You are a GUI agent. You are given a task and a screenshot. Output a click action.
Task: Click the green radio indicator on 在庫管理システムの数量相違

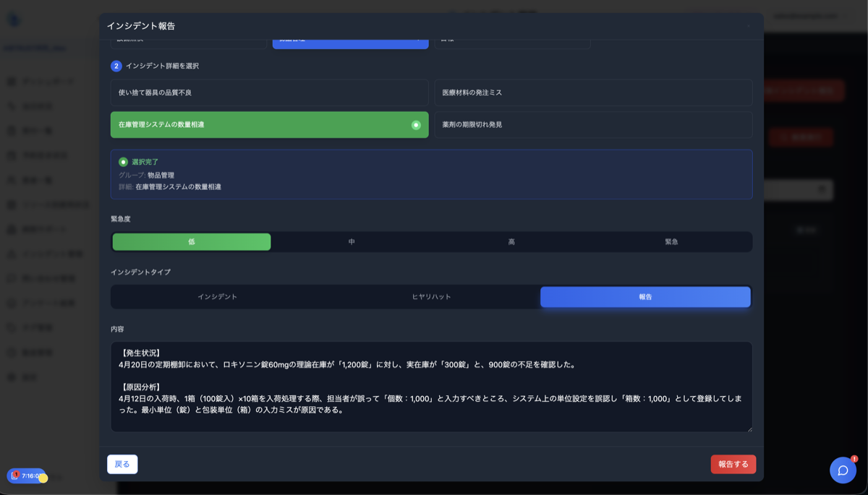pos(416,124)
